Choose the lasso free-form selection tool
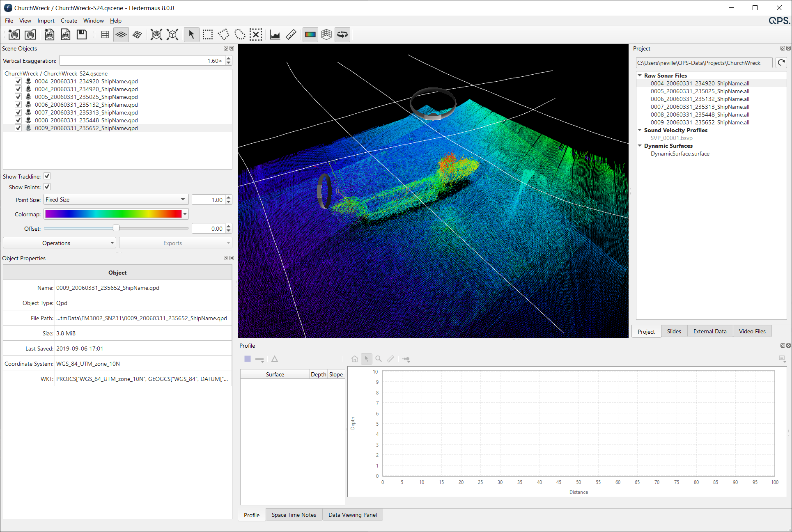Image resolution: width=792 pixels, height=532 pixels. (240, 35)
